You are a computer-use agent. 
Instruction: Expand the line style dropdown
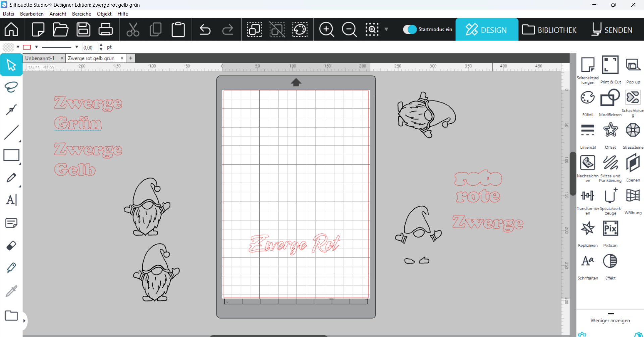coord(77,47)
